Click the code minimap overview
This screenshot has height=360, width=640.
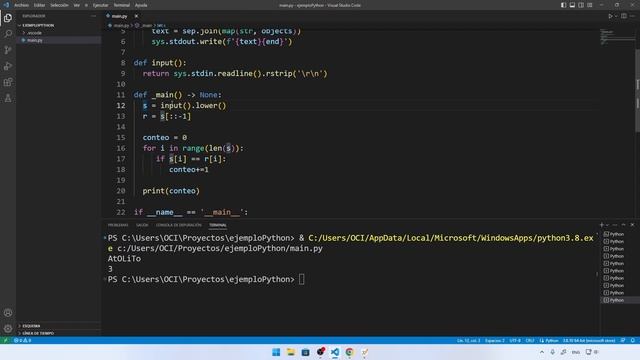coord(617,37)
